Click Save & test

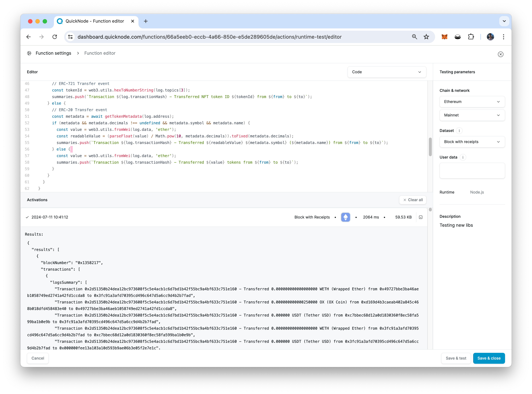click(456, 358)
